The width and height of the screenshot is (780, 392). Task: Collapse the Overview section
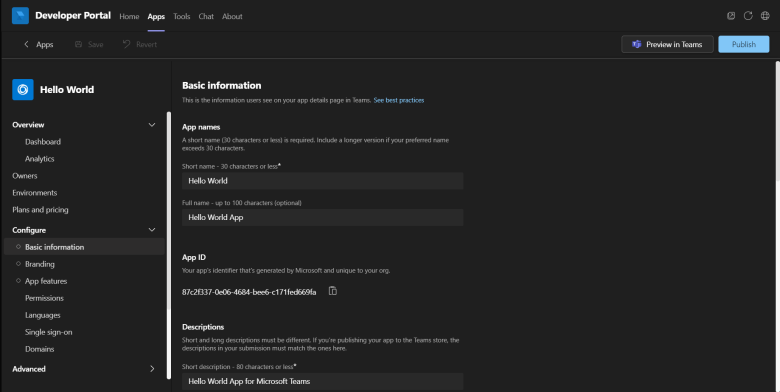(152, 125)
